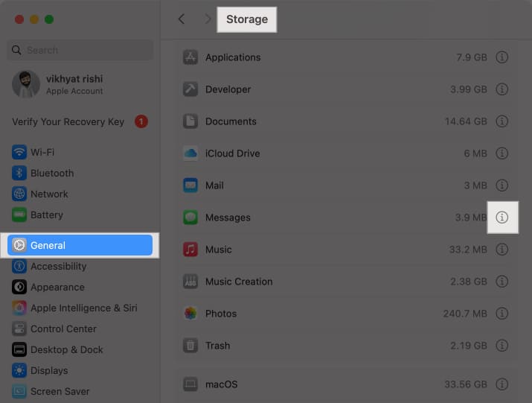The width and height of the screenshot is (532, 403).
Task: Click Verify Your Recovery Key
Action: coord(68,121)
